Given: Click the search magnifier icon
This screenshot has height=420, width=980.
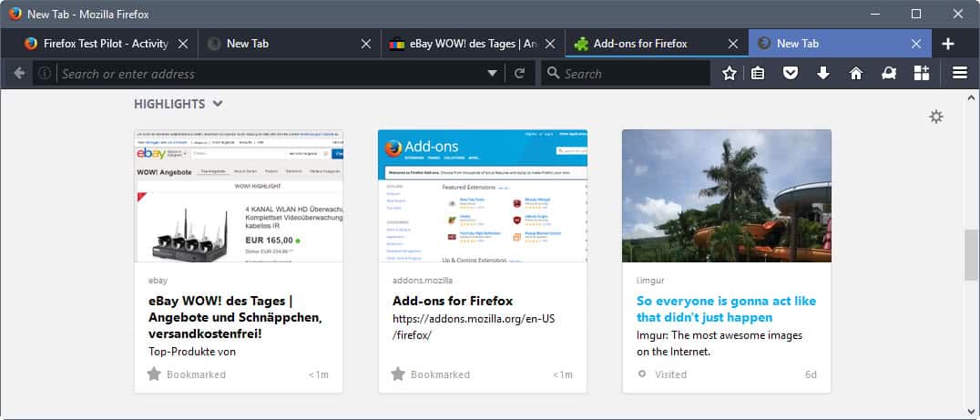Looking at the screenshot, I should pos(553,74).
